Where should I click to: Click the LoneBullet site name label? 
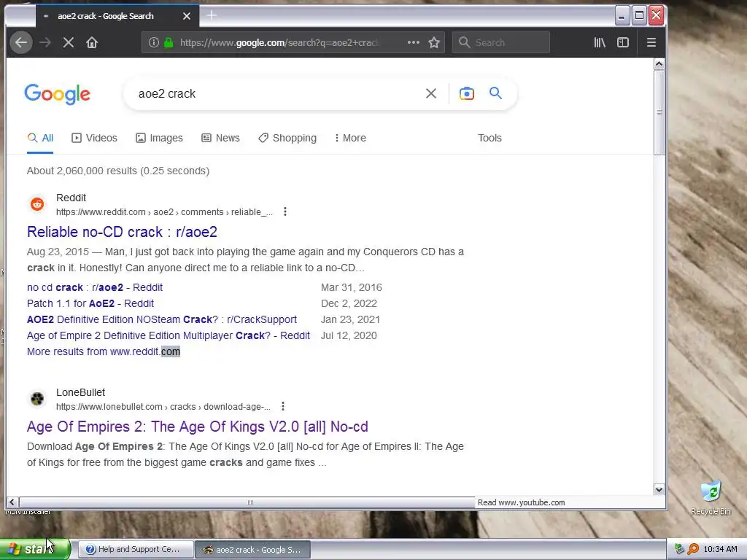80,392
